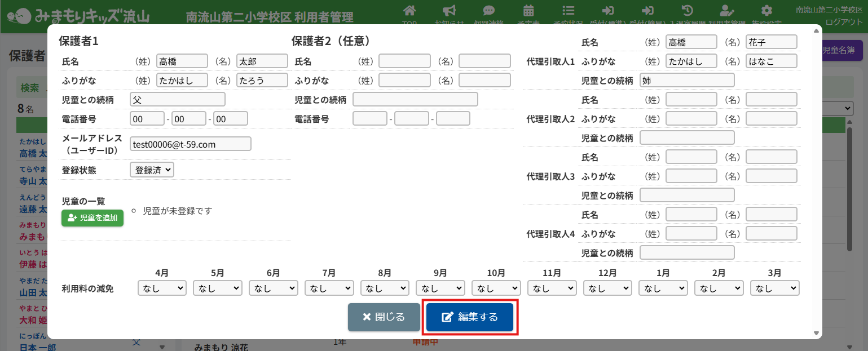Click the 利用者管理 user-edit icon
Viewport: 868px width, 351px height.
726,11
